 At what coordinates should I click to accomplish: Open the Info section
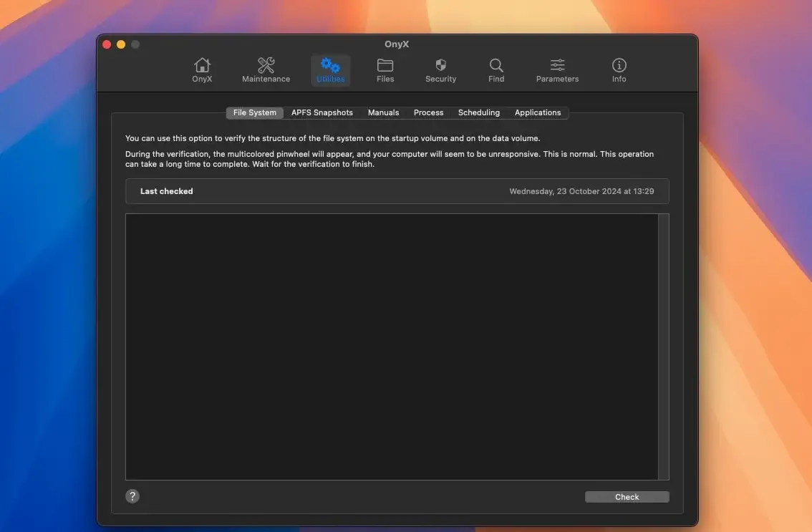(619, 70)
